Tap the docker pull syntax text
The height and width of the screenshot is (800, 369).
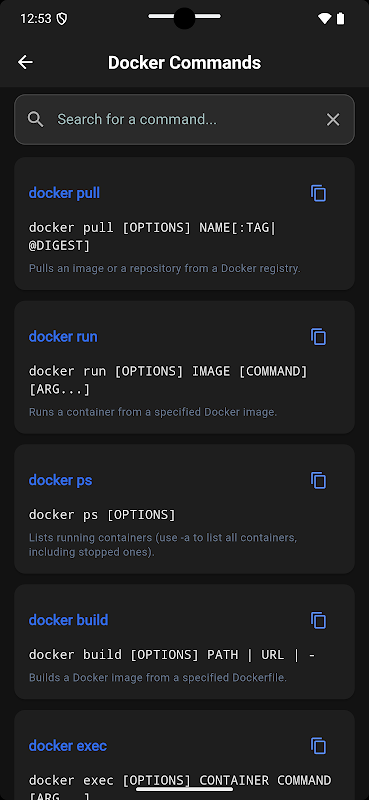tap(153, 237)
